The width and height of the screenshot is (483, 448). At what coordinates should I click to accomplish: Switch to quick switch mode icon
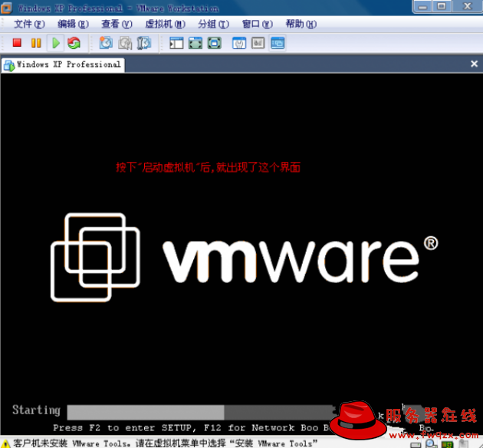[195, 43]
